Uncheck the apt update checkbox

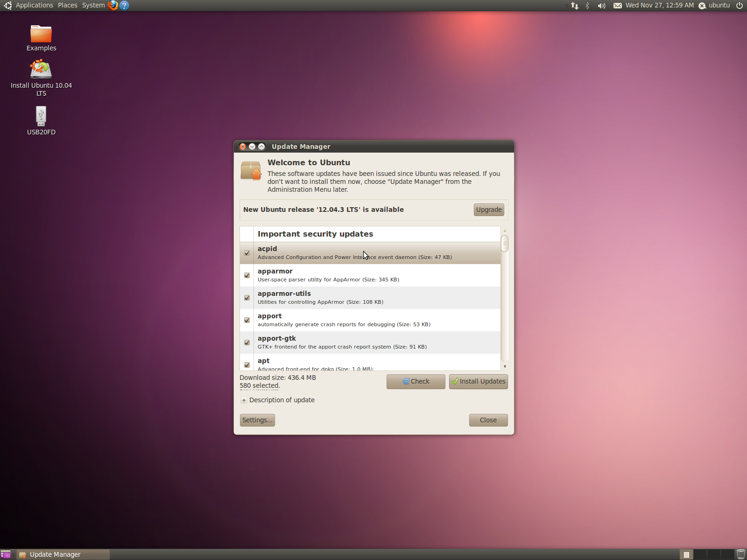click(x=247, y=365)
